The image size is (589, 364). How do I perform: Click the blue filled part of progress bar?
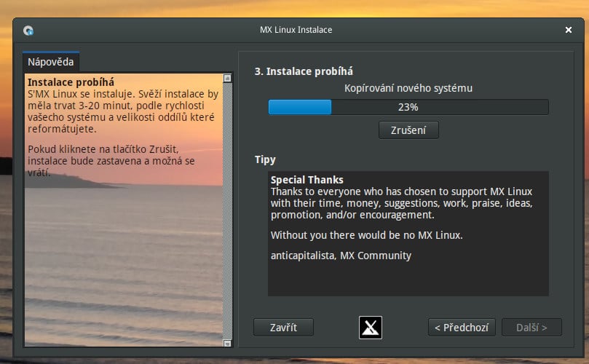(300, 107)
